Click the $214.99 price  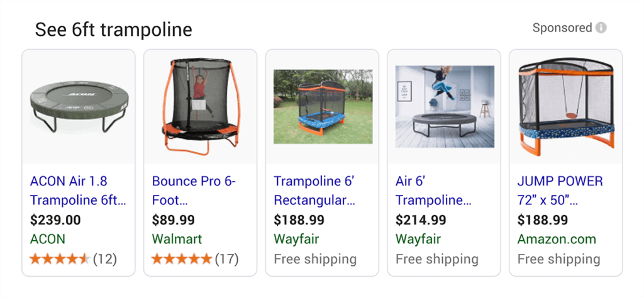421,220
